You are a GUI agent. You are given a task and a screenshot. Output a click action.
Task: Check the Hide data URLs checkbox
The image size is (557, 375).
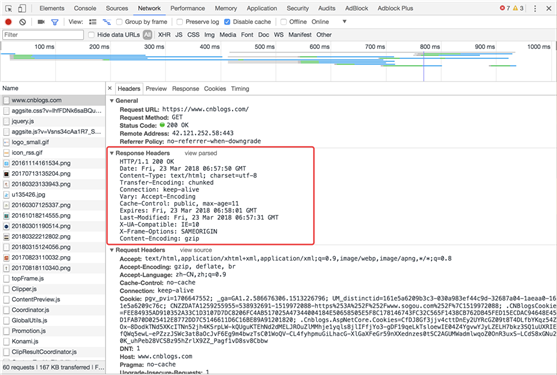click(91, 35)
